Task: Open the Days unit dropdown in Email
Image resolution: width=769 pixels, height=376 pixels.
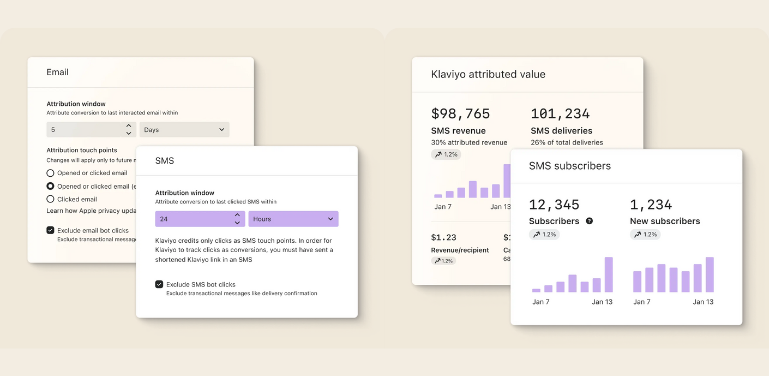Action: coord(184,130)
